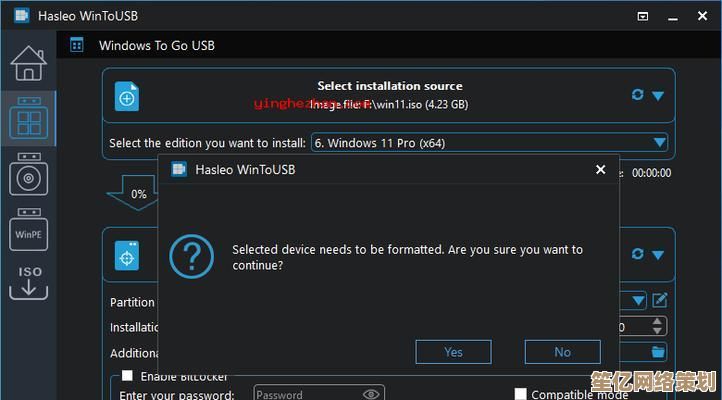Refresh the destination drive list

click(637, 254)
